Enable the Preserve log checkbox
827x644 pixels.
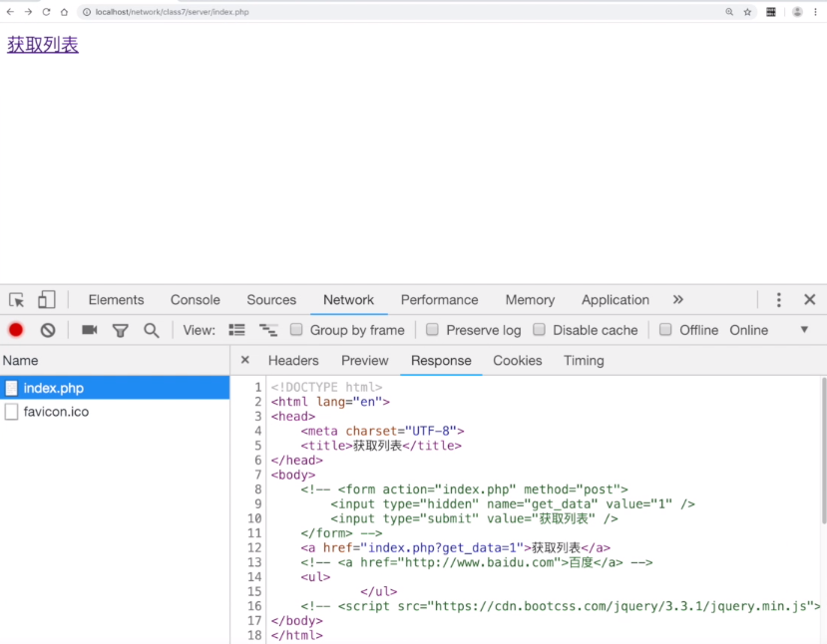pos(432,329)
